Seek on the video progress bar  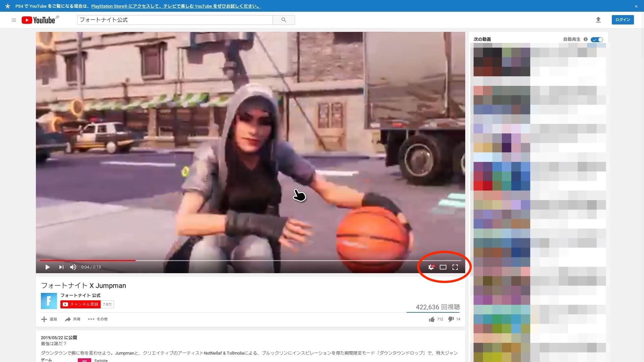click(250, 260)
